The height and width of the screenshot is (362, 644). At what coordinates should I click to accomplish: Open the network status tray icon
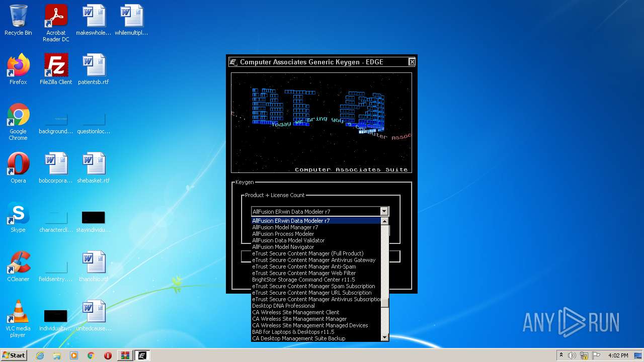[x=584, y=355]
